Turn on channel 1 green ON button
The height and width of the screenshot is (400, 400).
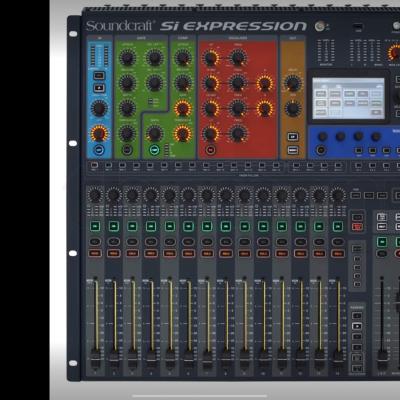(x=95, y=226)
